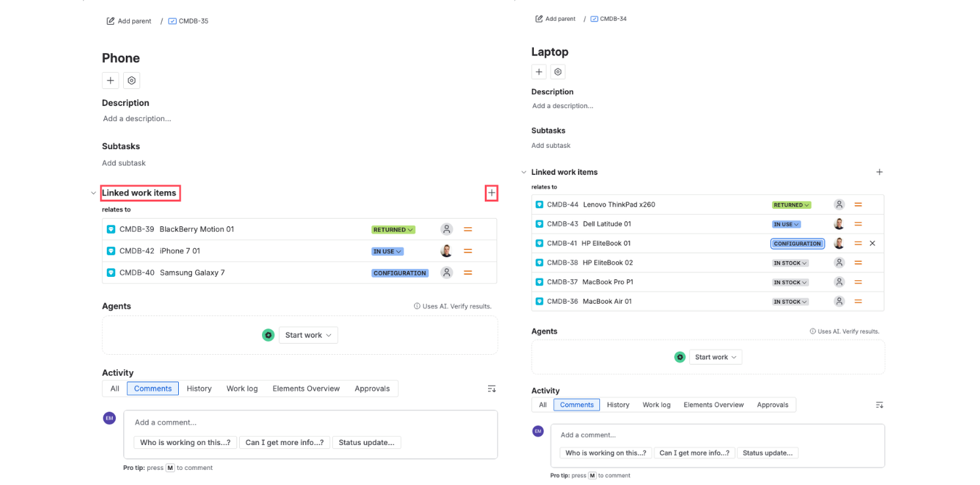Open CMDB-35 breadcrumb link
The width and height of the screenshot is (980, 485).
pos(189,21)
